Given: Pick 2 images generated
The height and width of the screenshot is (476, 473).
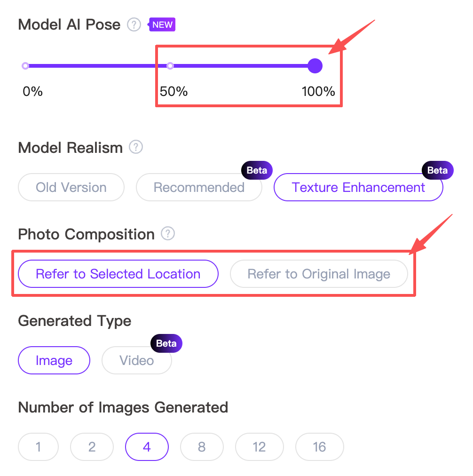Looking at the screenshot, I should [92, 446].
